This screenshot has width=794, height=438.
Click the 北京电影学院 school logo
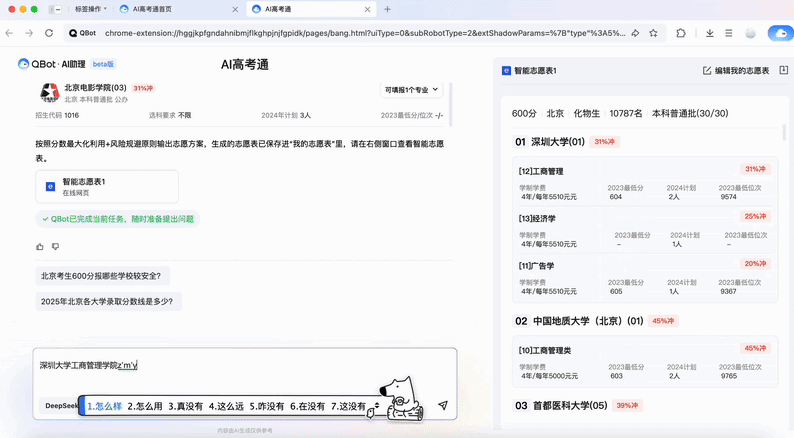point(50,93)
